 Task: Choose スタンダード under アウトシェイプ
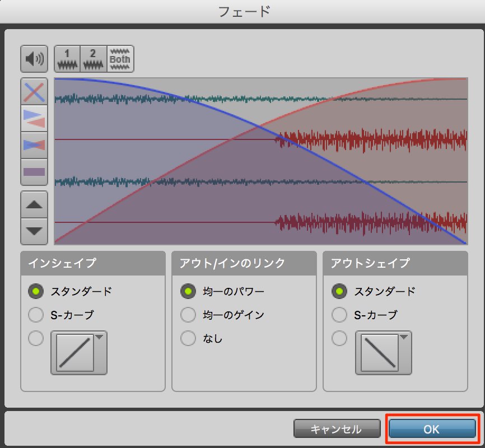tap(339, 291)
